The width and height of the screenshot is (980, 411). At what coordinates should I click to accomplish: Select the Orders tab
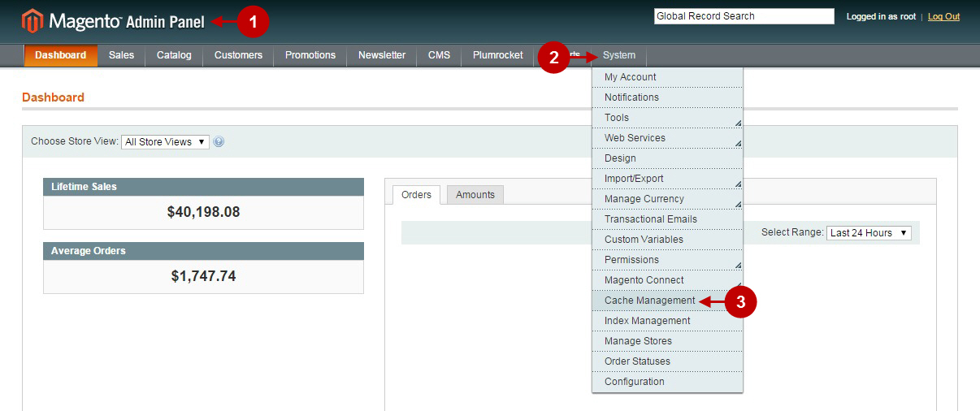click(416, 195)
